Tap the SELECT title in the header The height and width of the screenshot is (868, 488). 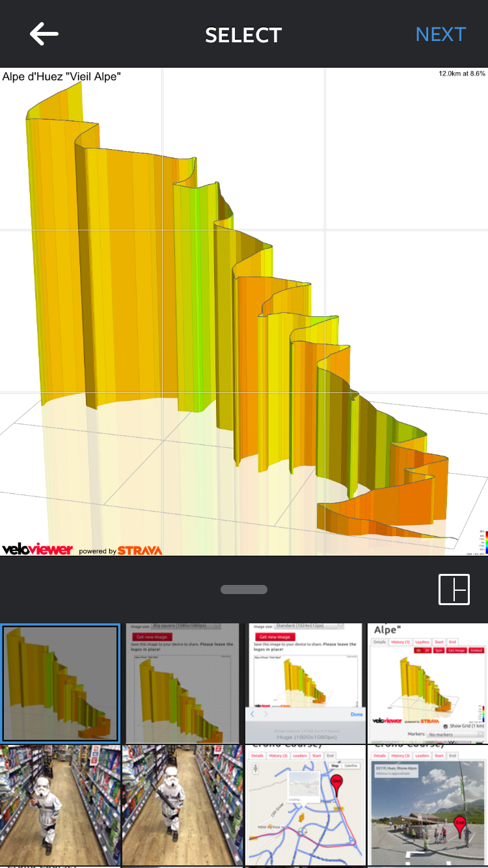(243, 34)
